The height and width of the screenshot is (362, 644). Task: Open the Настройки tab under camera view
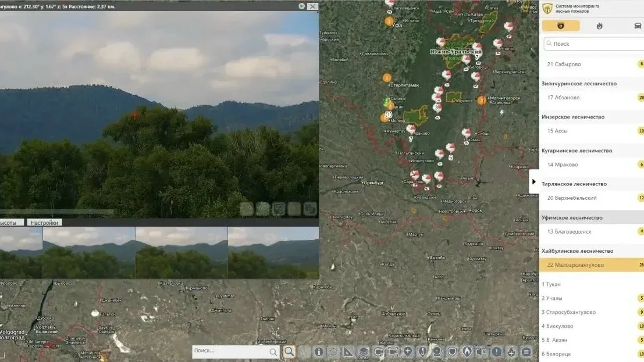coord(44,223)
